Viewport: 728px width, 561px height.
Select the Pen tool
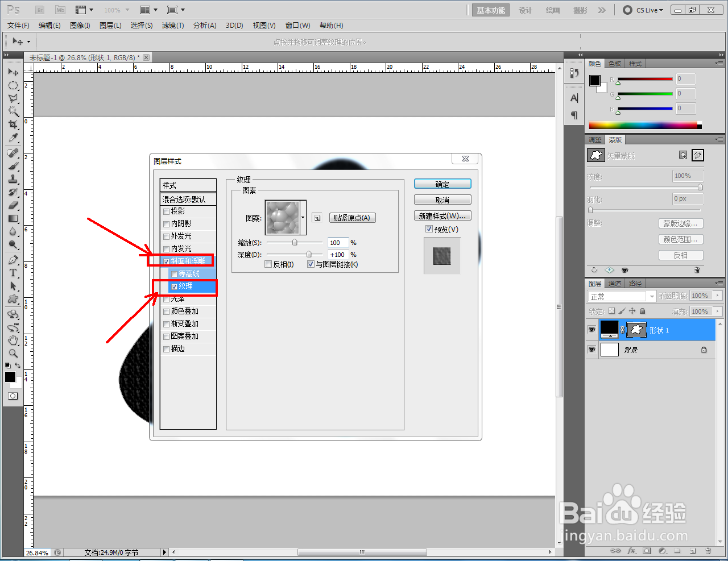(13, 260)
